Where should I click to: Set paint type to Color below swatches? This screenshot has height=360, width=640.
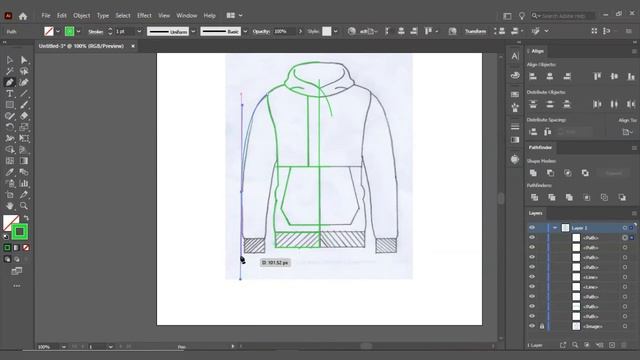7,248
